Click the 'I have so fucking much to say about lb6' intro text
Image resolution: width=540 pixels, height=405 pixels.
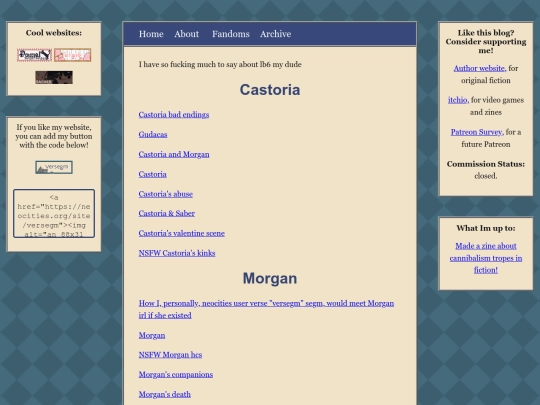coord(220,64)
